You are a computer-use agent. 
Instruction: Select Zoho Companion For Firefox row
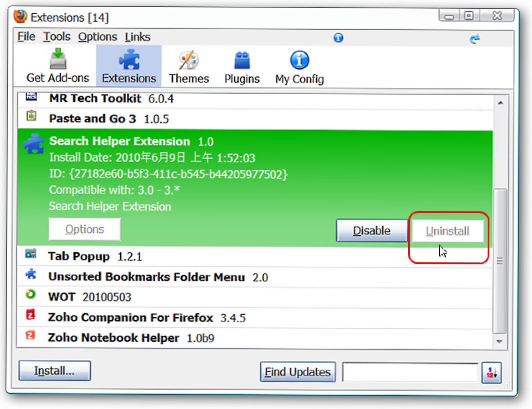coord(255,318)
